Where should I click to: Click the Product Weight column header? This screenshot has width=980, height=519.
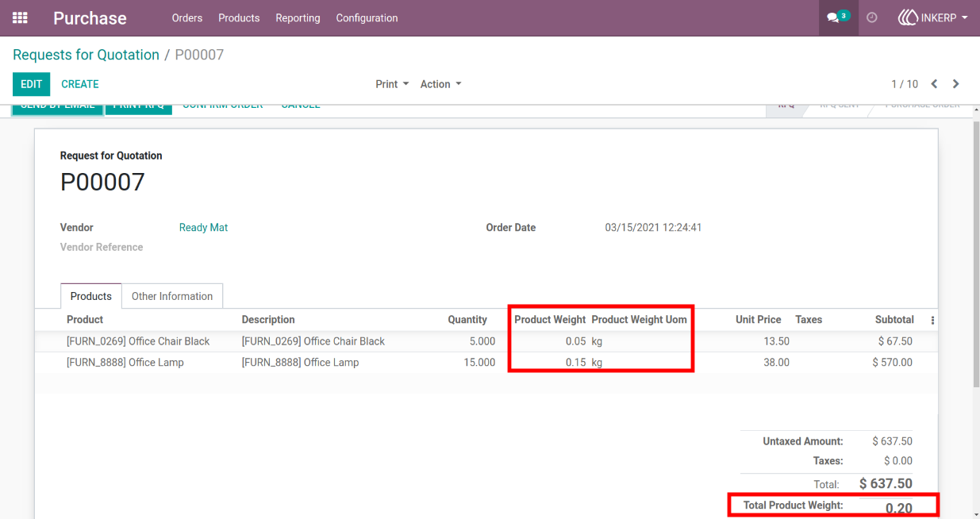[550, 320]
